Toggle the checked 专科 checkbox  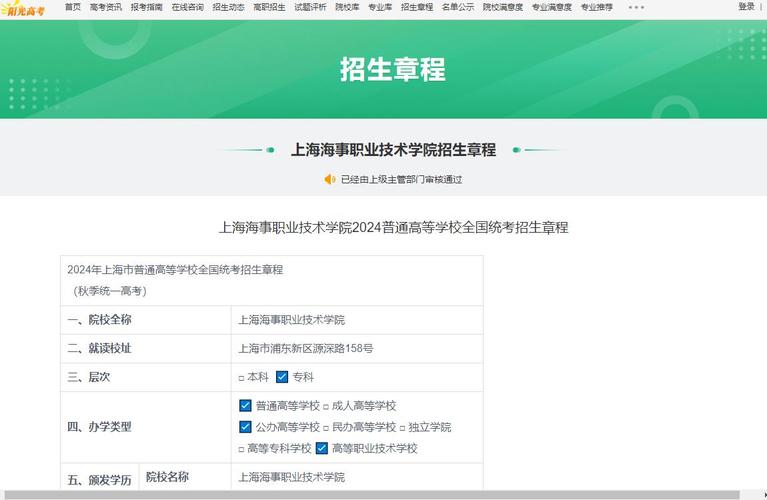[282, 377]
